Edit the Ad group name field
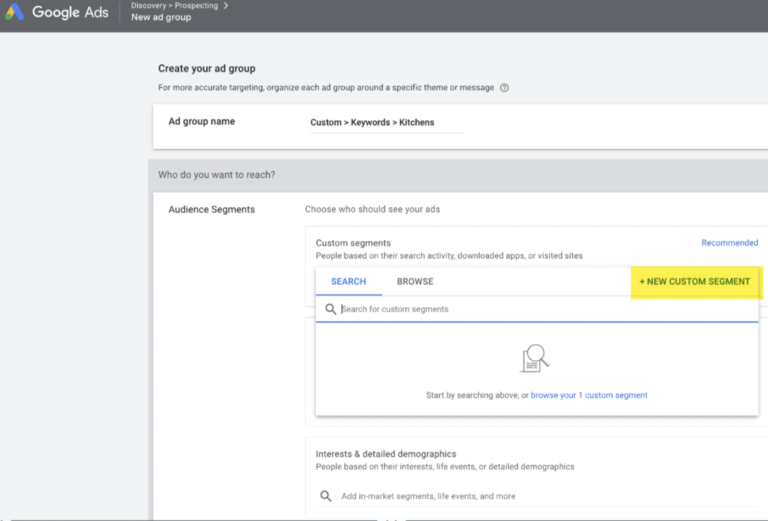This screenshot has height=521, width=768. (385, 123)
